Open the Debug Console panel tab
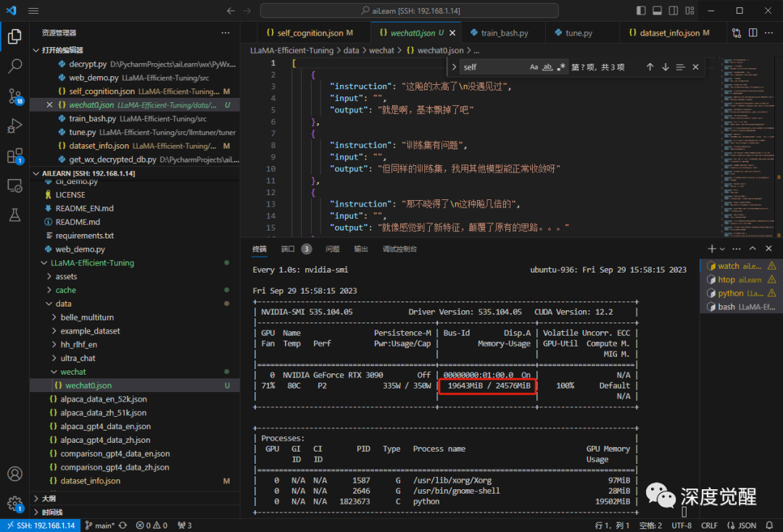 (399, 249)
